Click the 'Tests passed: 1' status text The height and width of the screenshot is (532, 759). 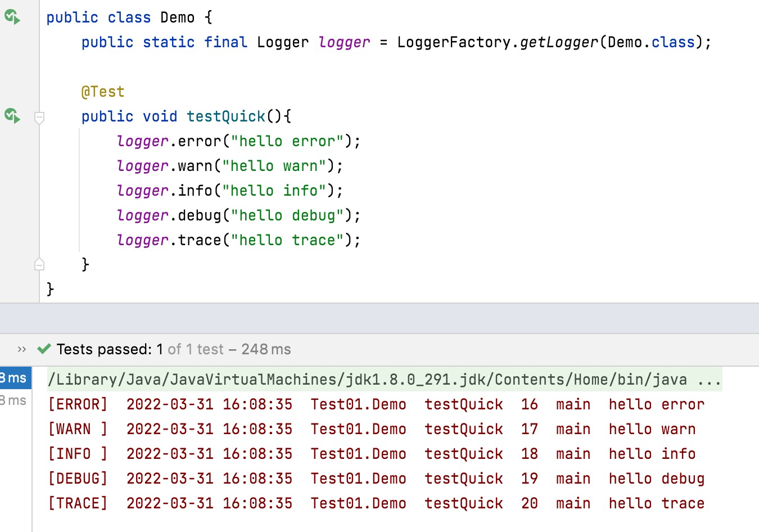click(x=110, y=349)
